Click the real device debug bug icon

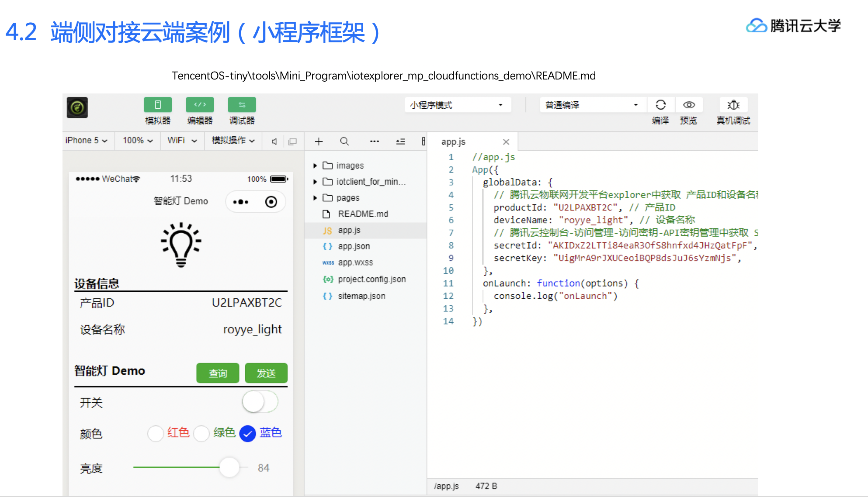tap(733, 105)
